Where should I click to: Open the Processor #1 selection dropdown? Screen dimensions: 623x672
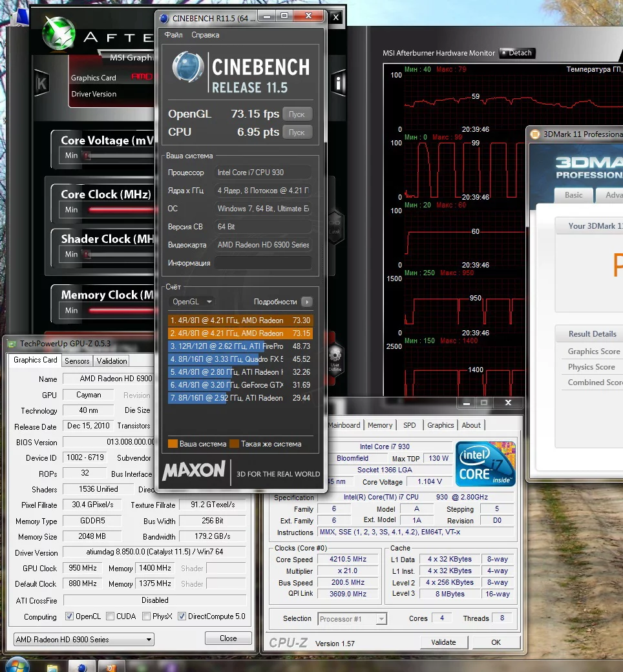pos(352,619)
